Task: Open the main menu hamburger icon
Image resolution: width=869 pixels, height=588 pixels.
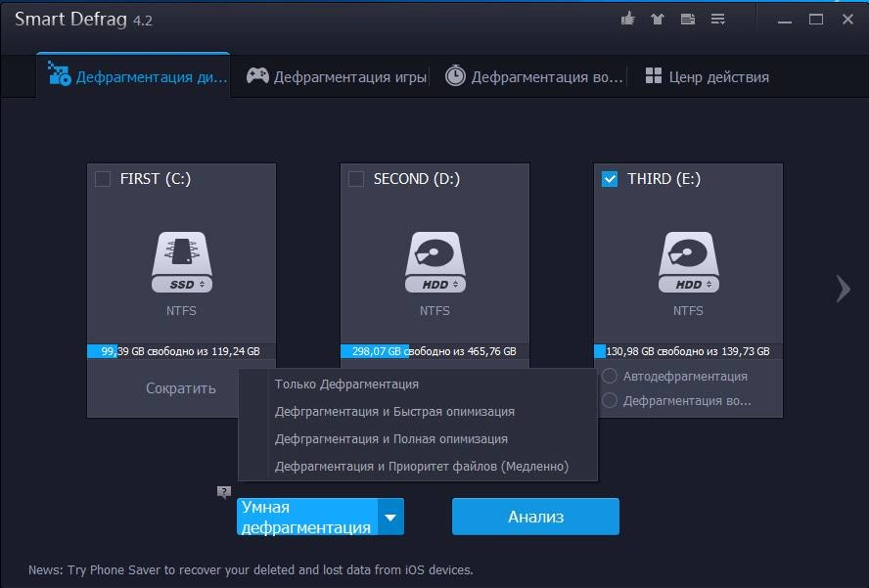Action: (717, 20)
